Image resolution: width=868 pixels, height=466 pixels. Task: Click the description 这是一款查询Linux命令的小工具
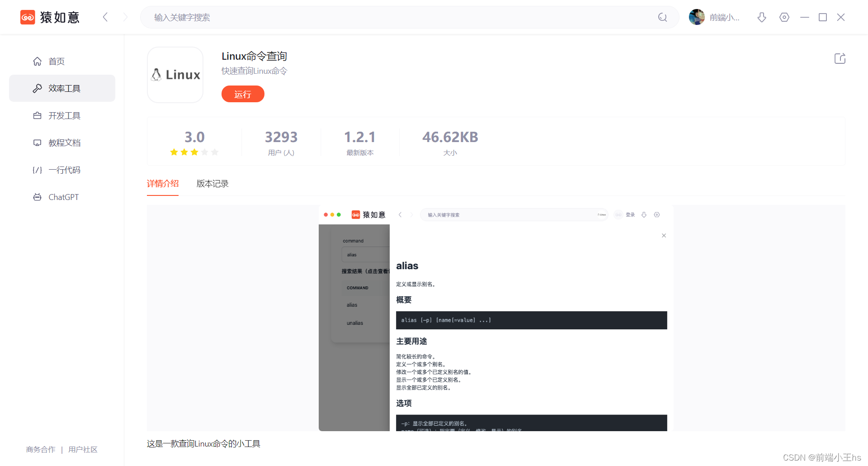tap(203, 443)
